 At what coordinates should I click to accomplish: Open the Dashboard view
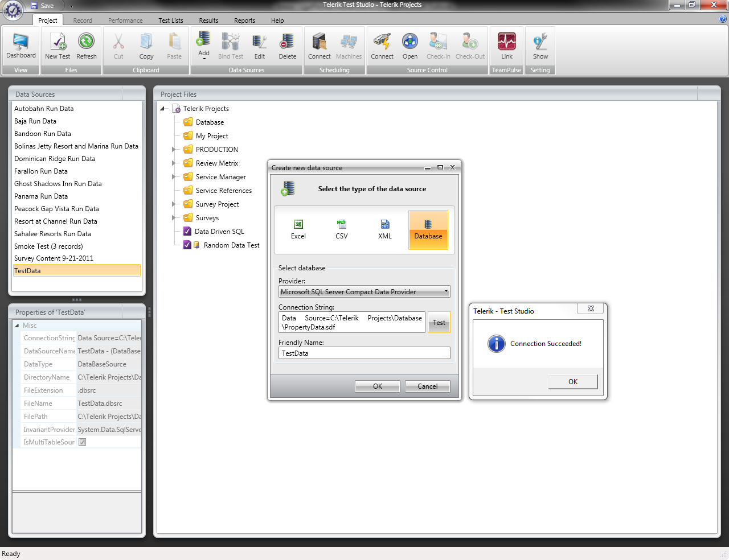[x=21, y=46]
